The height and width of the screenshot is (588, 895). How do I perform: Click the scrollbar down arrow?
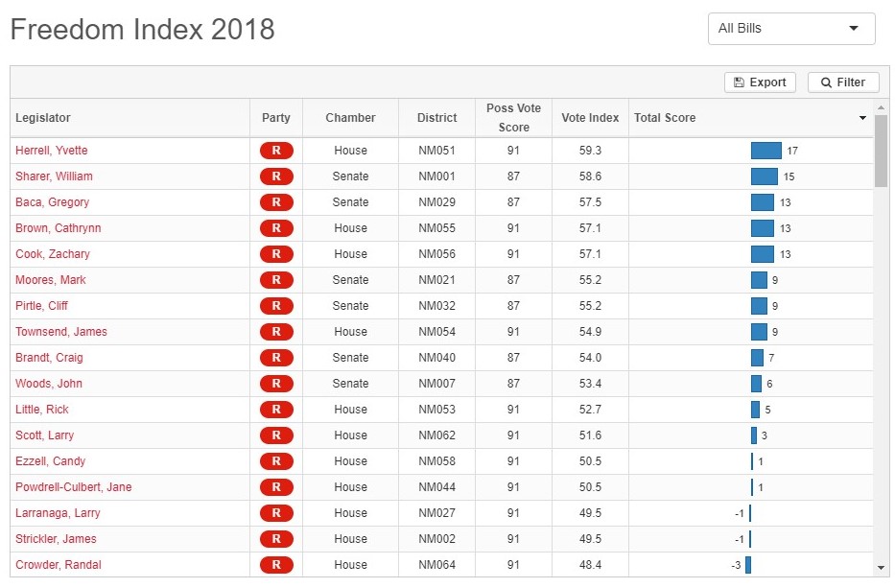(x=882, y=569)
